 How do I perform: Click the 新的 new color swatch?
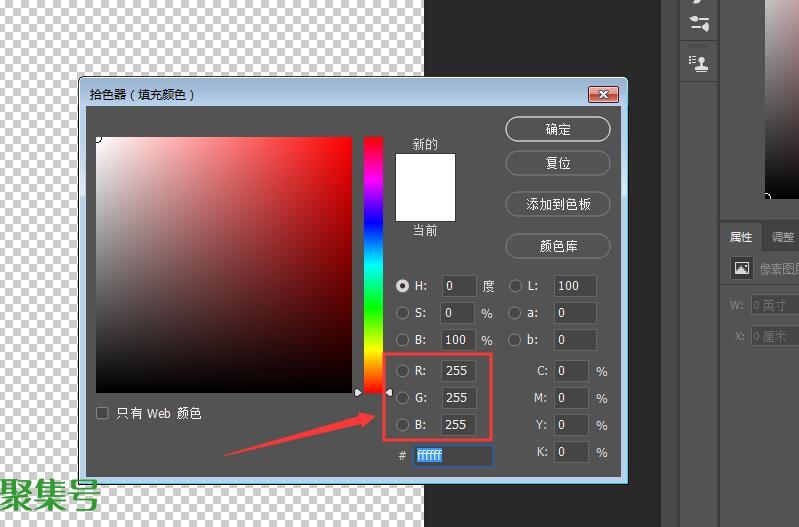coord(425,171)
